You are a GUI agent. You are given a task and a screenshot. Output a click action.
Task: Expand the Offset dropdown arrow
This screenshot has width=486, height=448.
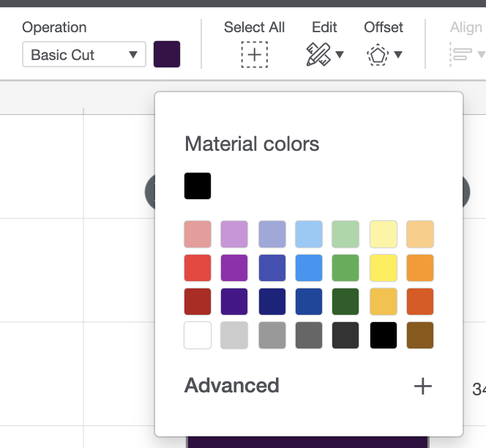click(398, 55)
